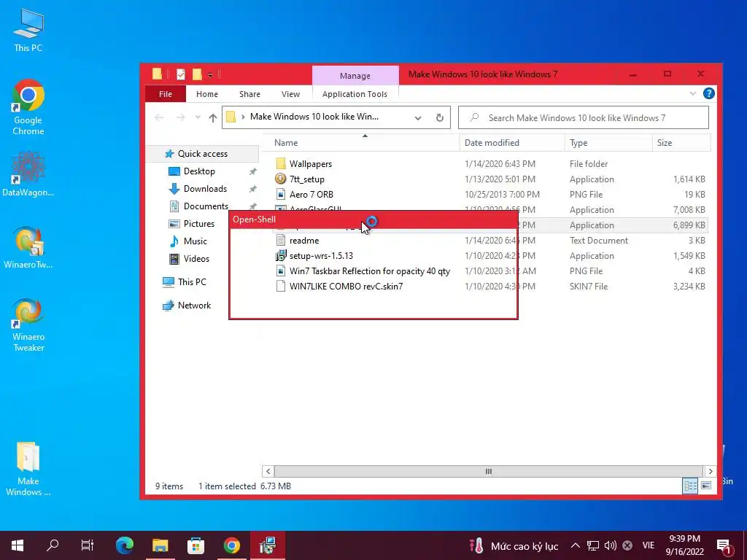This screenshot has height=560, width=747.
Task: Select Documents in navigation pane
Action: click(x=206, y=206)
